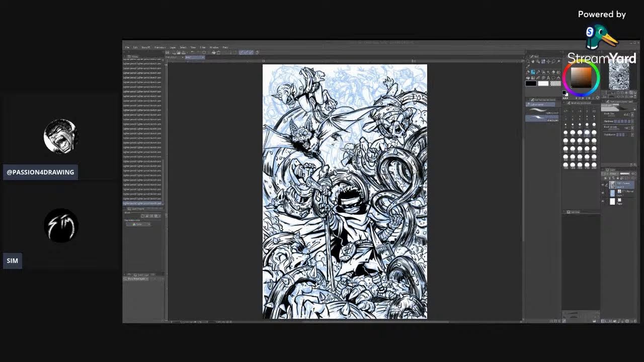Choose the sketch pen sub tool

[542, 120]
